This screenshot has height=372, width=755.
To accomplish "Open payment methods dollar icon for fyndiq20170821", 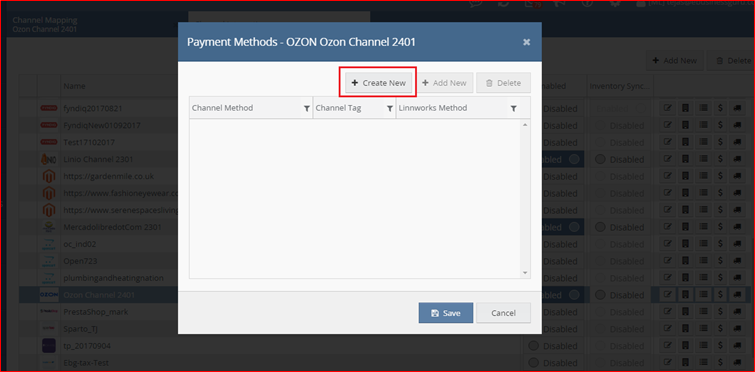I will pyautogui.click(x=720, y=109).
